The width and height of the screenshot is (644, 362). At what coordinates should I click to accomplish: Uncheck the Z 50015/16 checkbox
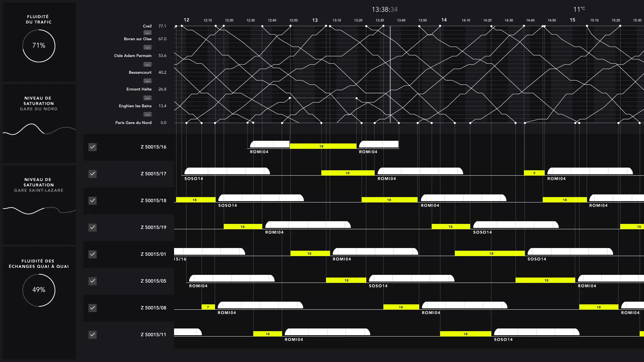[93, 147]
